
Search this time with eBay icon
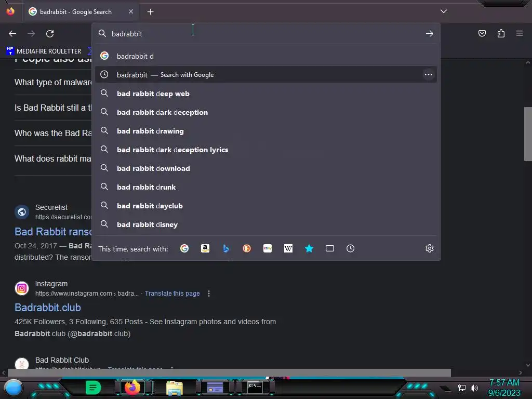coord(268,249)
